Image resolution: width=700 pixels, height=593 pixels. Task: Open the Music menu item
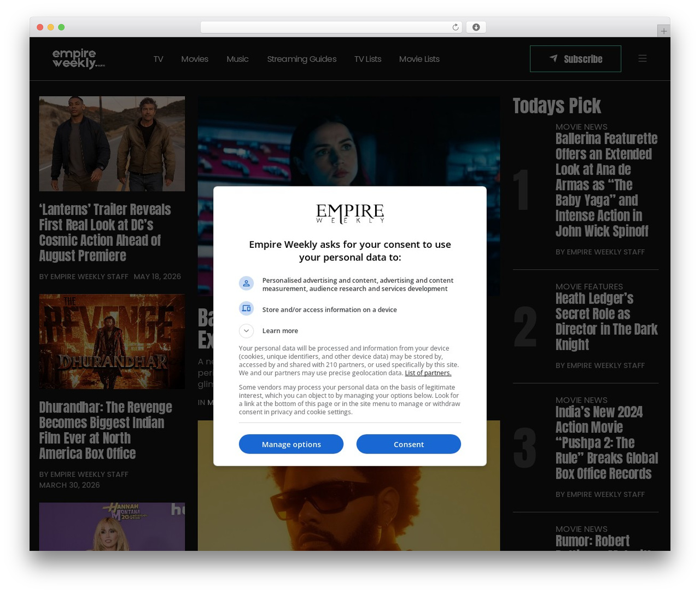237,59
